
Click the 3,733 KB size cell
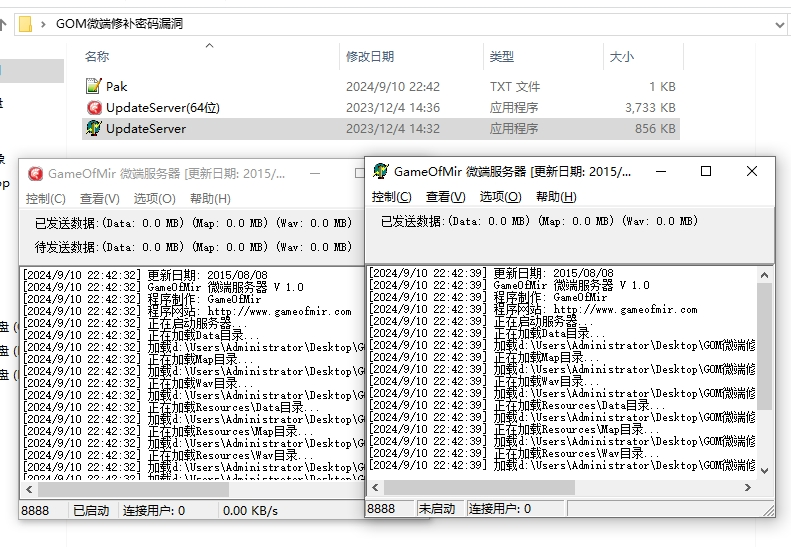(650, 107)
